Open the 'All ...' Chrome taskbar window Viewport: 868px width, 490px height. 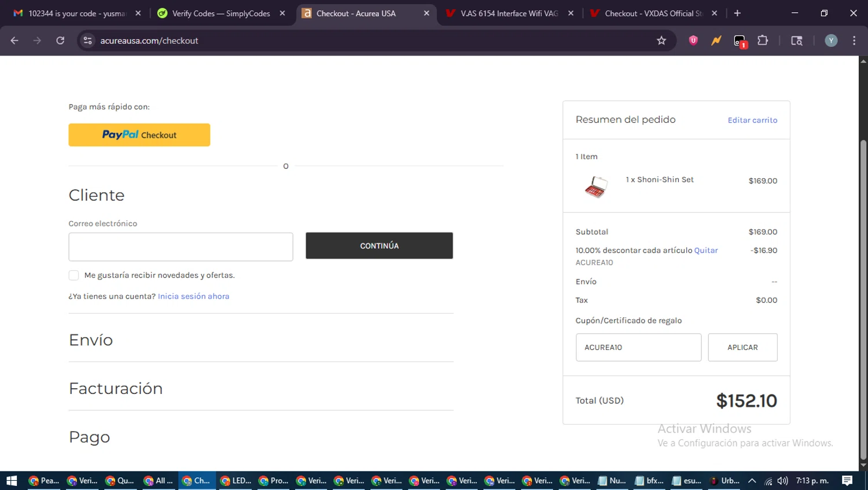tap(159, 481)
